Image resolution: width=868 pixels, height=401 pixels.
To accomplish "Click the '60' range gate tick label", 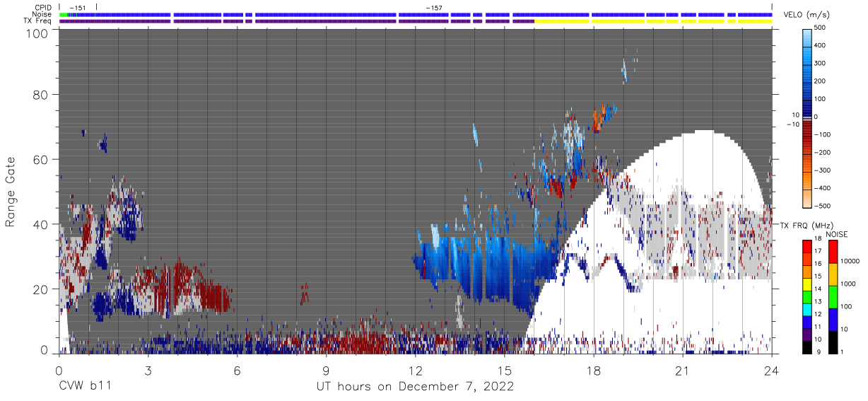I will pos(40,159).
